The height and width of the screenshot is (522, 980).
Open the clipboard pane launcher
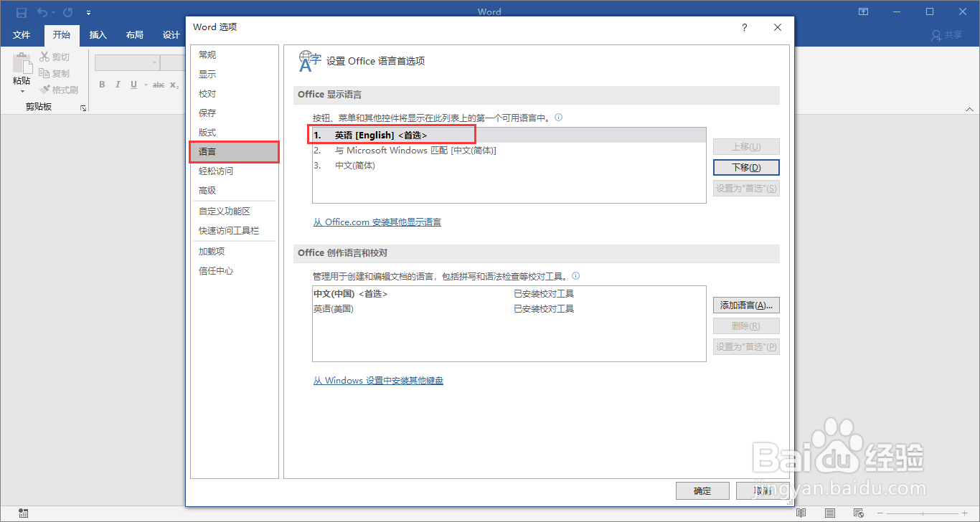point(83,108)
